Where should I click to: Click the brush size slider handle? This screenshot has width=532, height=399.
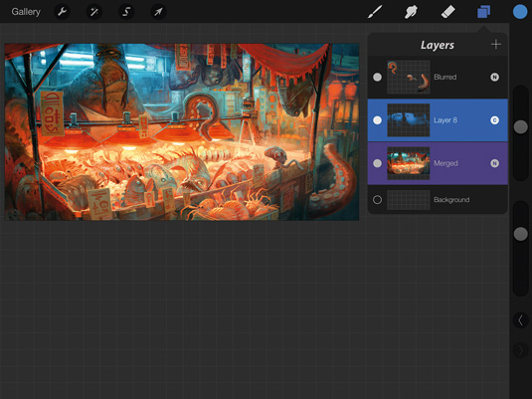[520, 127]
